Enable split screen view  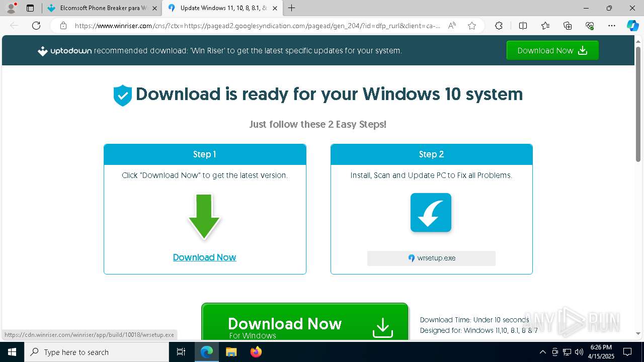(523, 26)
